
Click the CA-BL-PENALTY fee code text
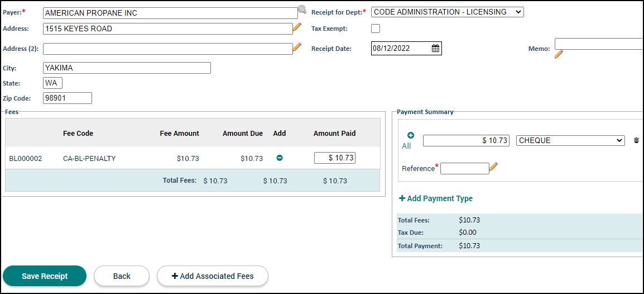[89, 158]
